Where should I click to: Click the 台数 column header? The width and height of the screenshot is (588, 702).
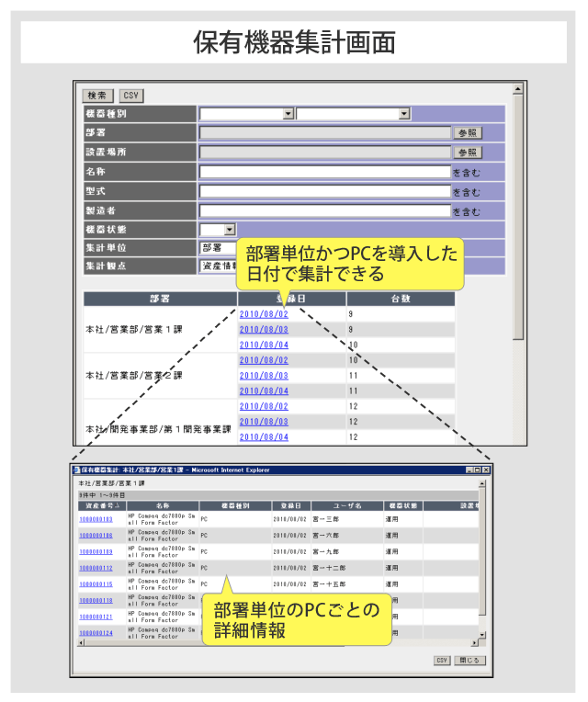[401, 299]
